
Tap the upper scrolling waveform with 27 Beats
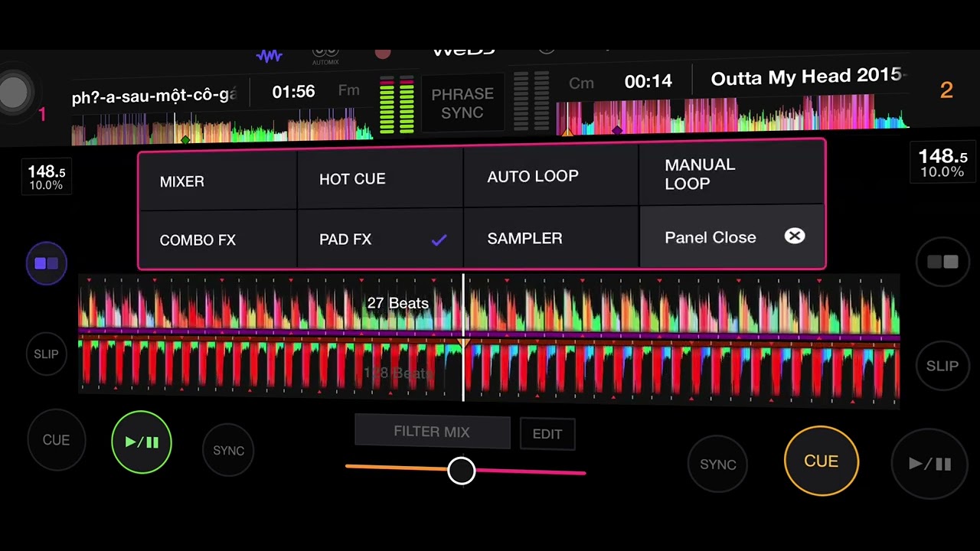click(488, 306)
